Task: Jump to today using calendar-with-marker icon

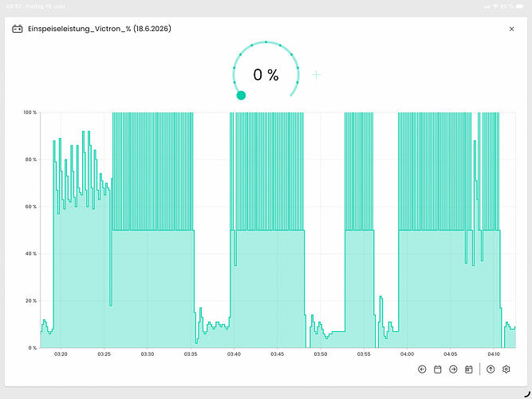Action: pos(468,369)
